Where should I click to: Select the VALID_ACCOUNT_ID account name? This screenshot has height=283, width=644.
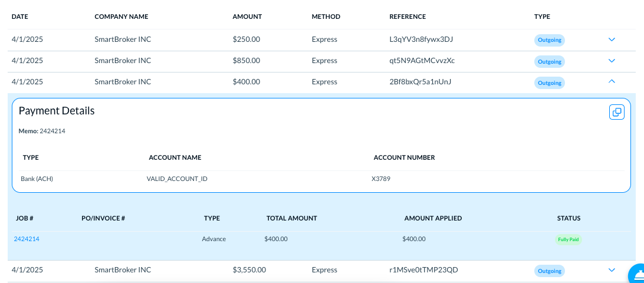point(177,179)
